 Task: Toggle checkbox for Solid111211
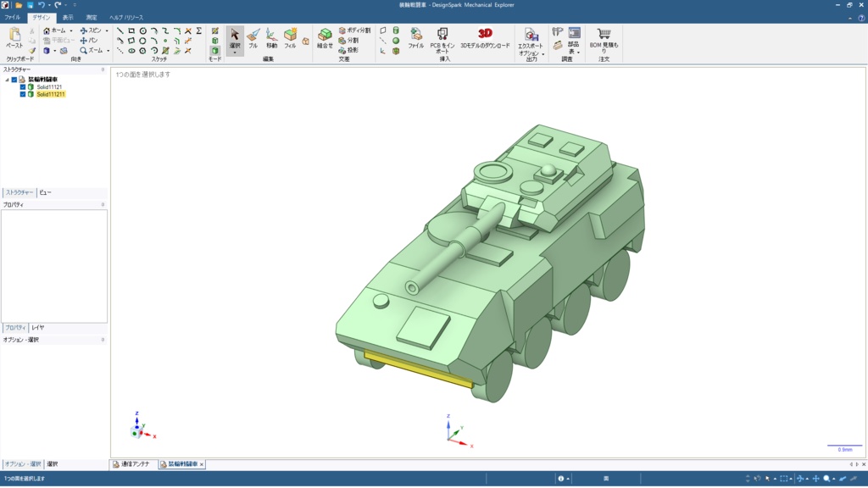point(23,94)
